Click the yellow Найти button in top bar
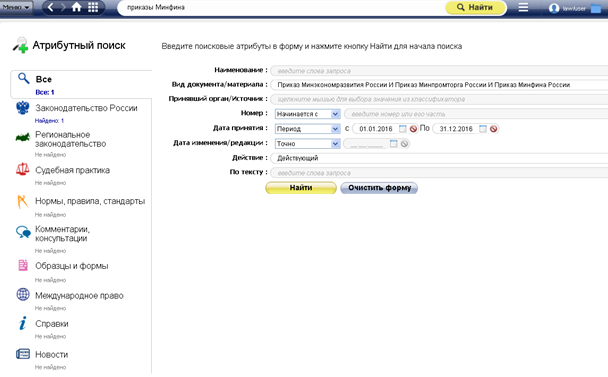This screenshot has width=608, height=377. [x=476, y=7]
